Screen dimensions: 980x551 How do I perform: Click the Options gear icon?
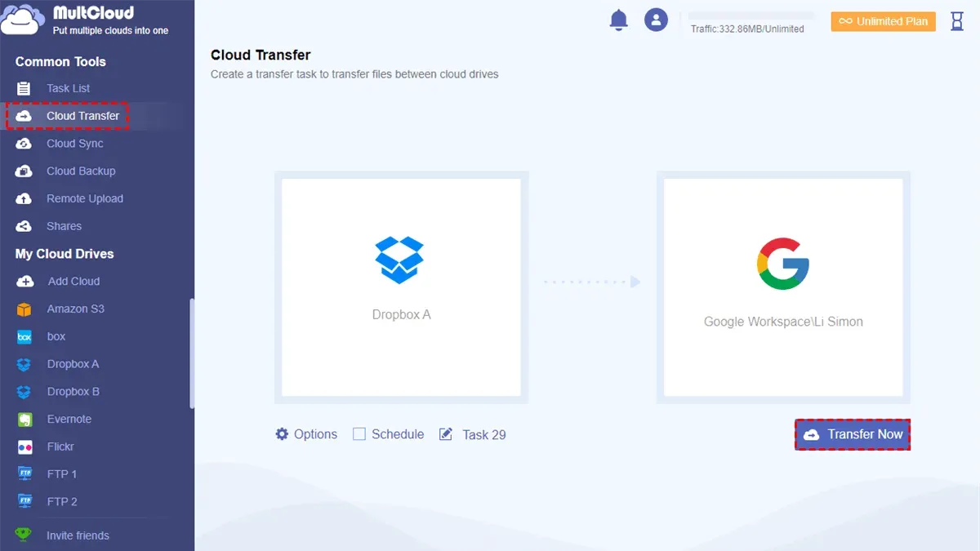(282, 434)
